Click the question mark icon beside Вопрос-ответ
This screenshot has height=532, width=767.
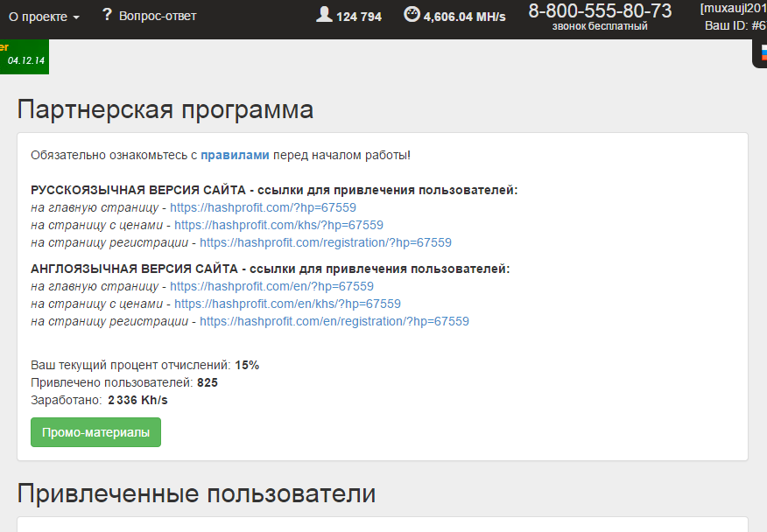click(107, 15)
